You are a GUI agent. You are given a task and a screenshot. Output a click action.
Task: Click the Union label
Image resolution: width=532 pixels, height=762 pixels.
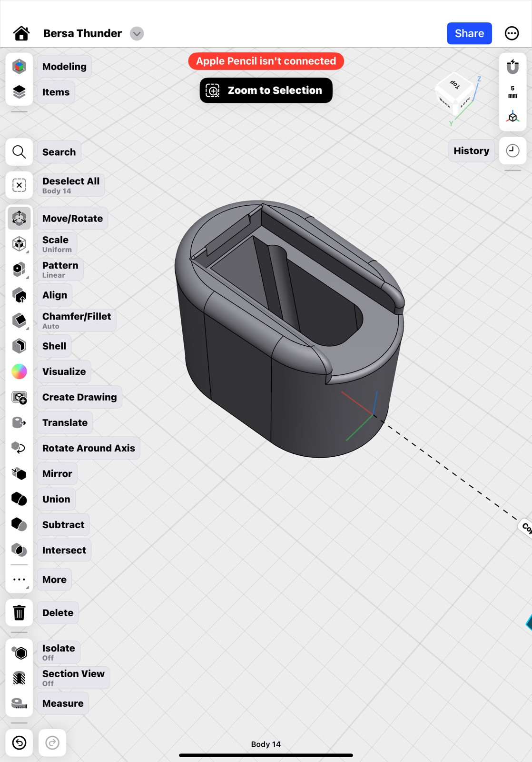(56, 500)
